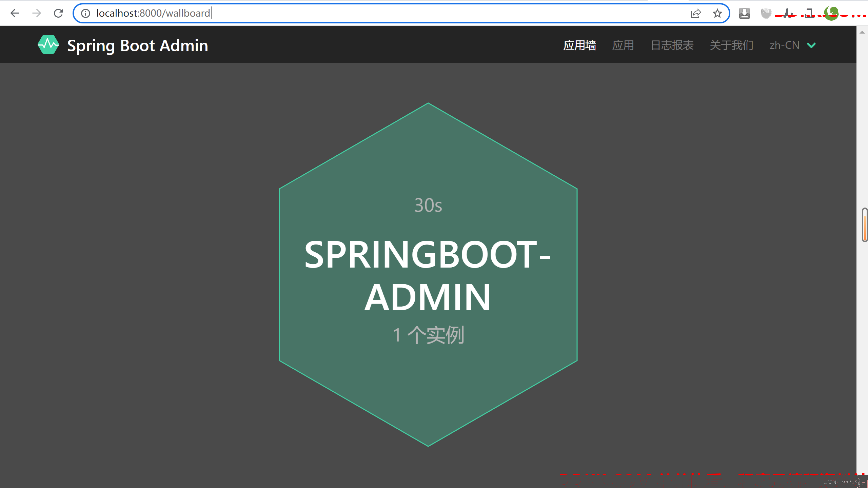Bookmark this page with the star icon
Screen dimensions: 868x488
coord(717,13)
